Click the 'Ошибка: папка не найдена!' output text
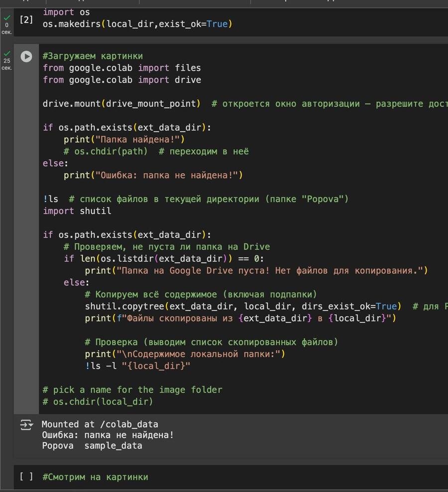The image size is (448, 492). (x=108, y=435)
